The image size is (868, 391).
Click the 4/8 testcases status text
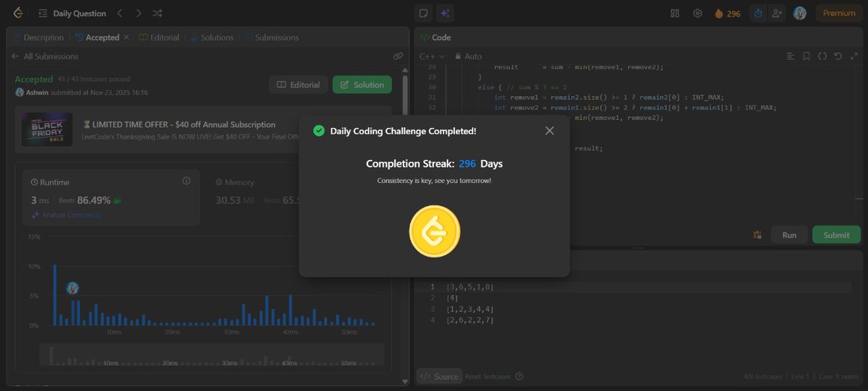[763, 377]
